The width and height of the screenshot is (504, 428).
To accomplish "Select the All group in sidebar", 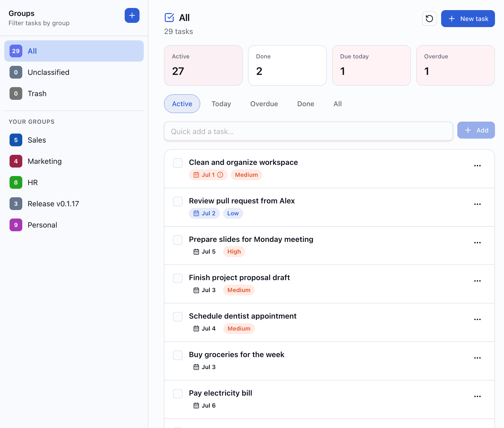I will click(x=74, y=51).
